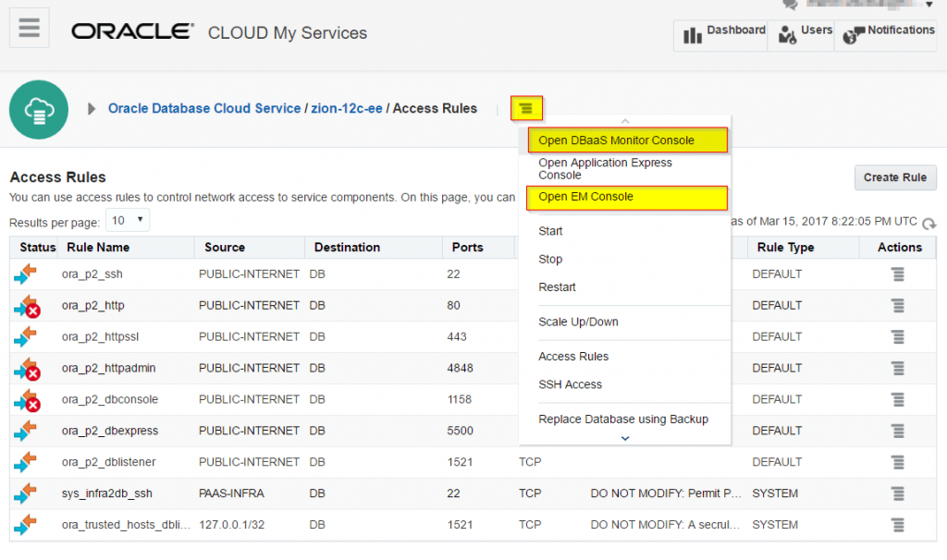Click the Dashboard icon in the top bar

pyautogui.click(x=693, y=34)
